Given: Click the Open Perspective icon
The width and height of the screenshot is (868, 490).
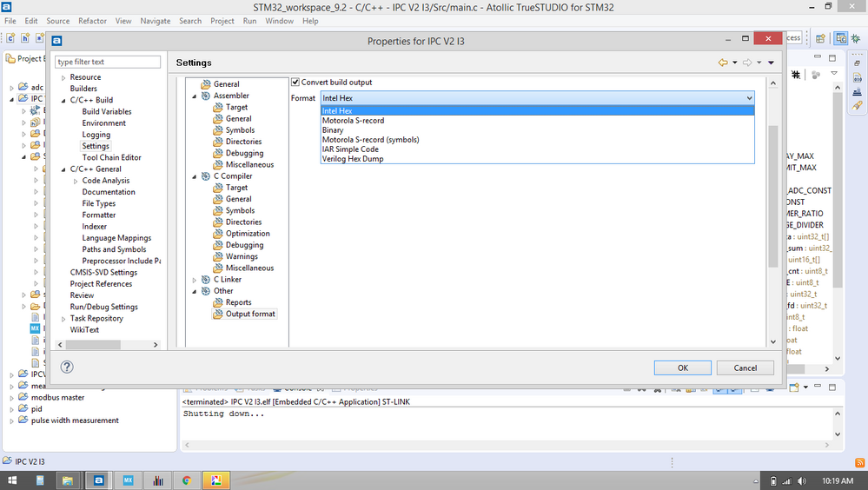Looking at the screenshot, I should click(x=820, y=38).
